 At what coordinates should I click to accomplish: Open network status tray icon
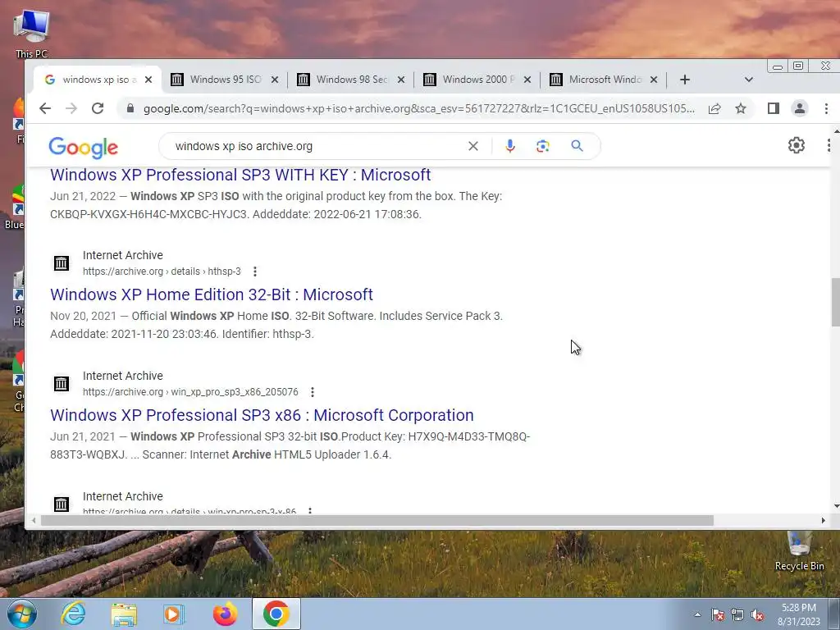(737, 614)
